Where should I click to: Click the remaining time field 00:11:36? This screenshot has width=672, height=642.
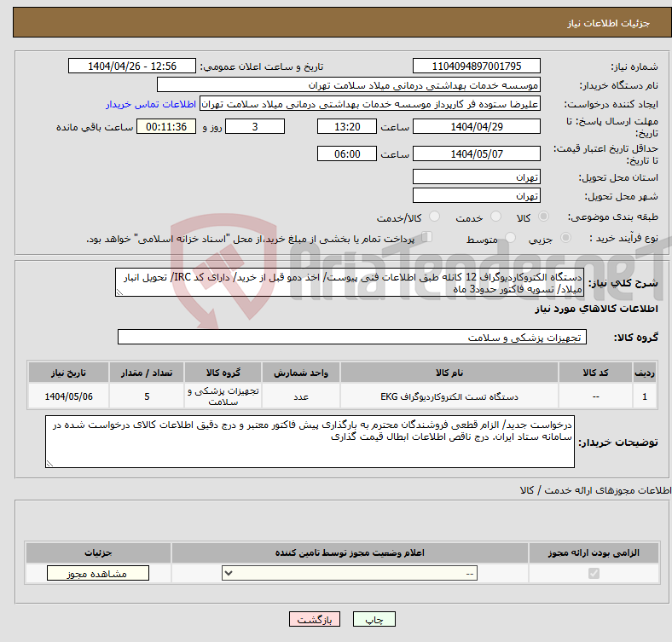tap(166, 126)
